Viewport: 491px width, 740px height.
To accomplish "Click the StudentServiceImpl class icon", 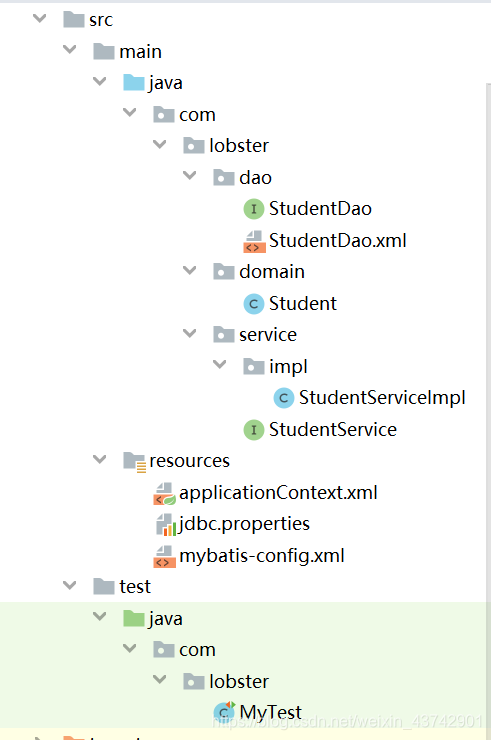I will [x=284, y=398].
